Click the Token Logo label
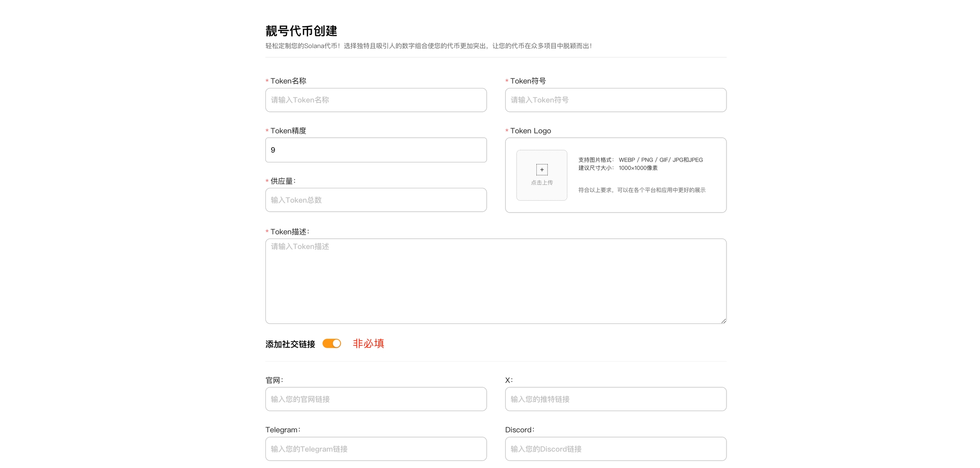This screenshot has width=980, height=468. click(x=530, y=131)
